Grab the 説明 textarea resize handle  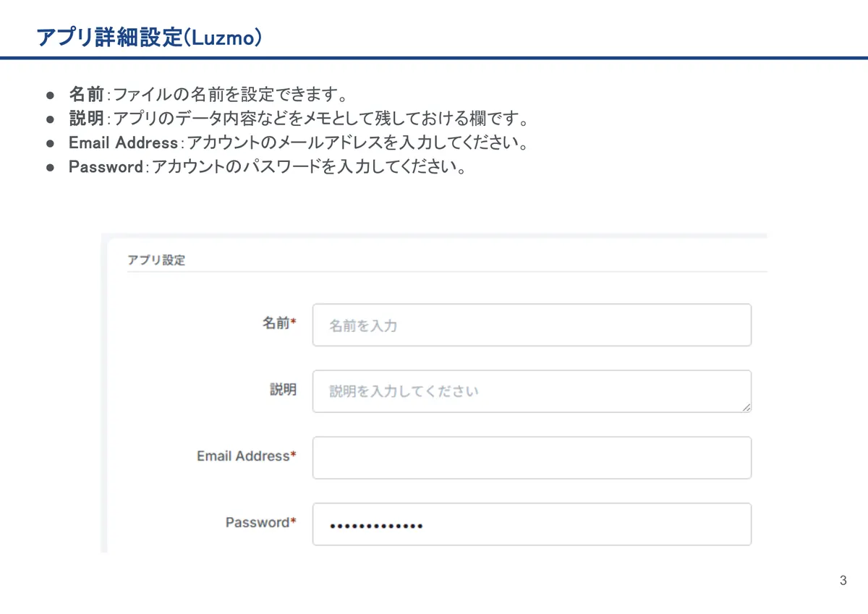click(x=746, y=407)
